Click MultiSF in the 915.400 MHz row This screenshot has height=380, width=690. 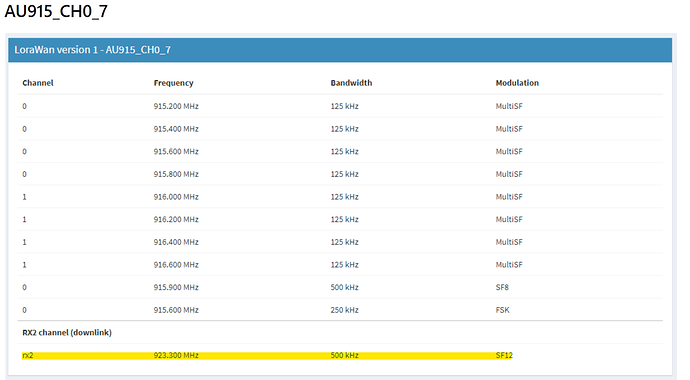coord(509,129)
